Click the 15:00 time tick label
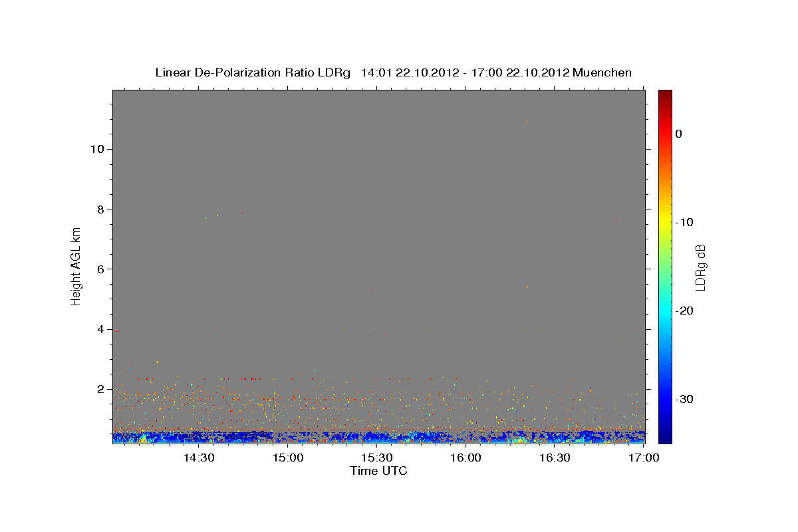The image size is (798, 532). pos(288,458)
